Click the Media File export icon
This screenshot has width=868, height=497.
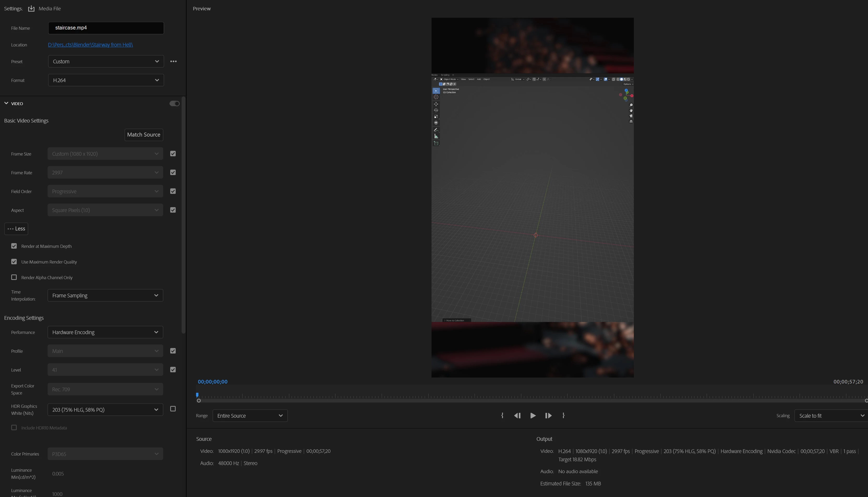tap(31, 9)
